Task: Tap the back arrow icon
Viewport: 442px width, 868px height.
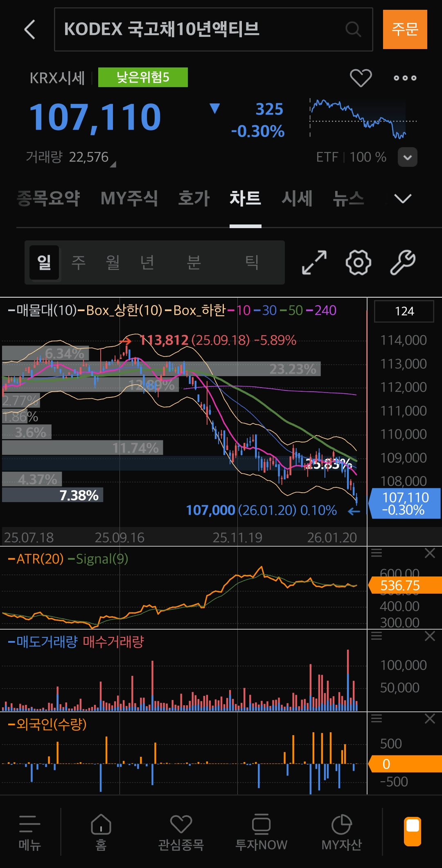Action: point(30,29)
